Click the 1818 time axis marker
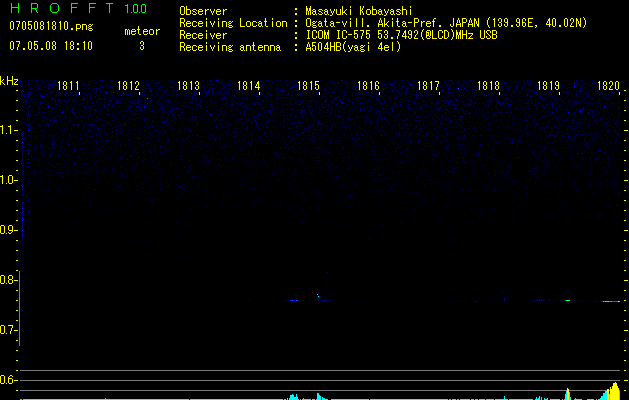This screenshot has height=400, width=629. (x=488, y=86)
